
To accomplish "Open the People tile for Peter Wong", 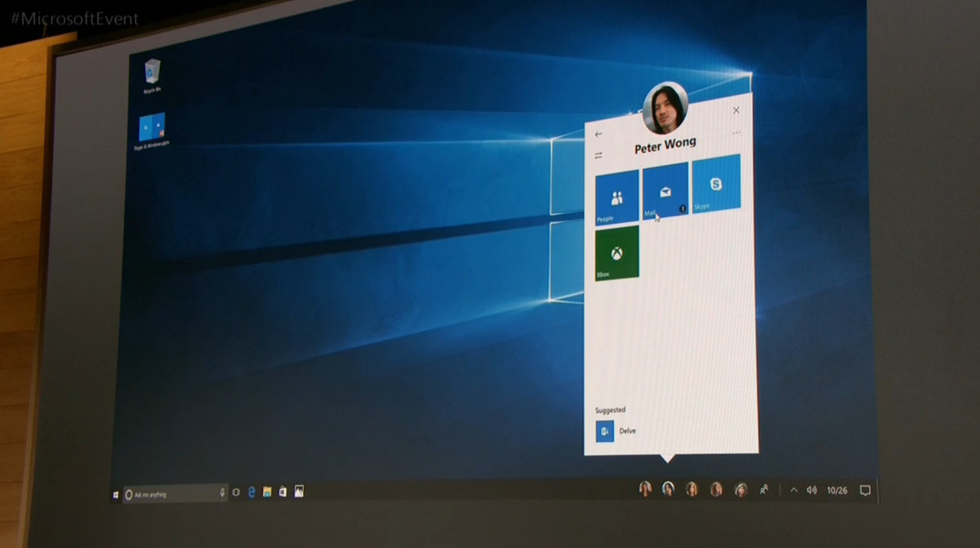I will click(617, 197).
